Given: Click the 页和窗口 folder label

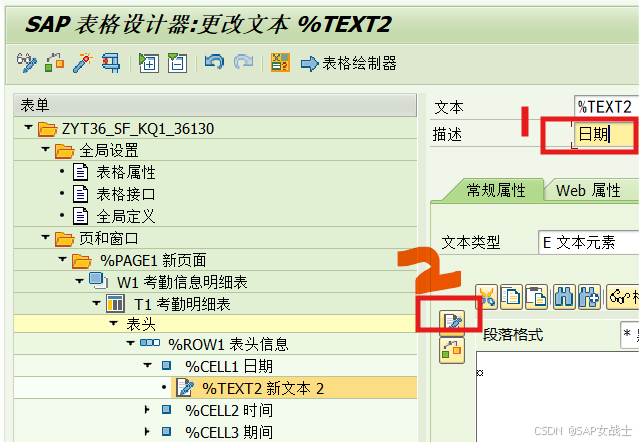Looking at the screenshot, I should 109,238.
